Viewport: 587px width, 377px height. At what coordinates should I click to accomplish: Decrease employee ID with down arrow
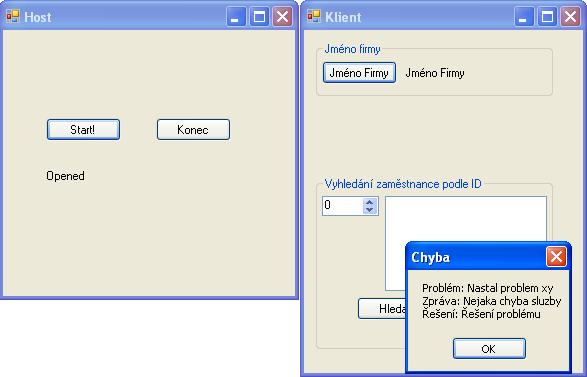coord(369,210)
